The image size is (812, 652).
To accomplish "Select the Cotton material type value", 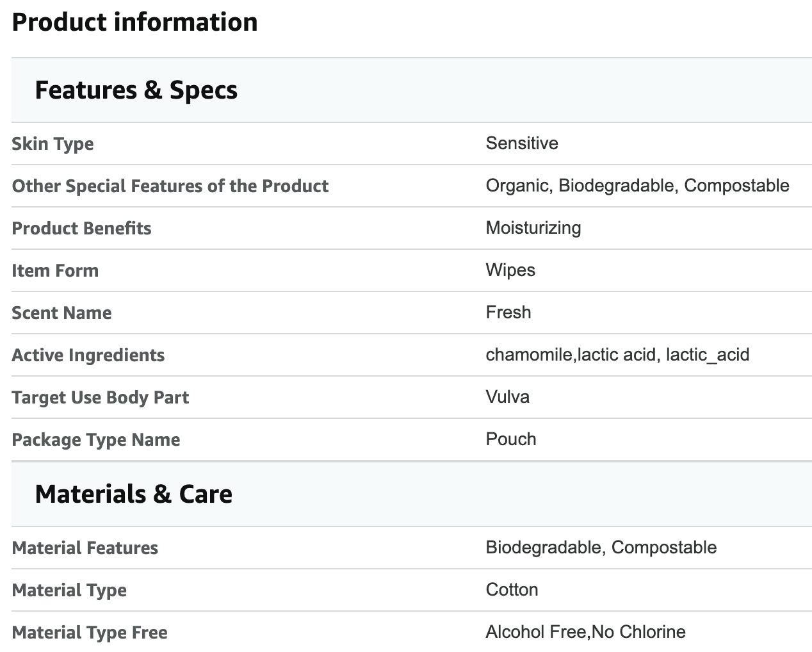I will point(512,589).
